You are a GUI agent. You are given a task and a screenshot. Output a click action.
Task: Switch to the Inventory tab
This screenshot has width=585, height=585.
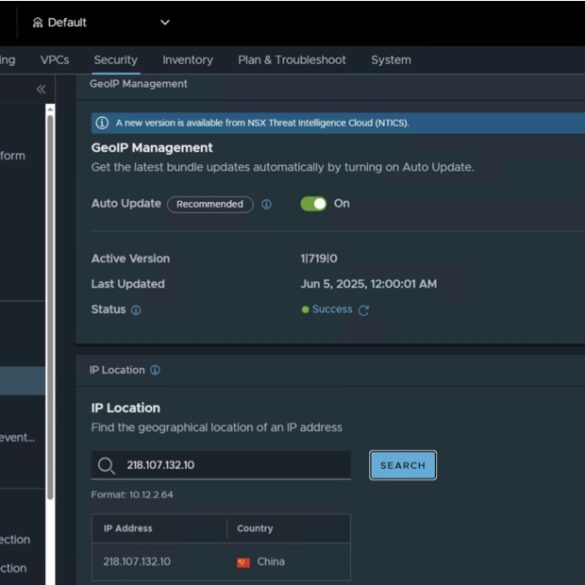pos(188,60)
